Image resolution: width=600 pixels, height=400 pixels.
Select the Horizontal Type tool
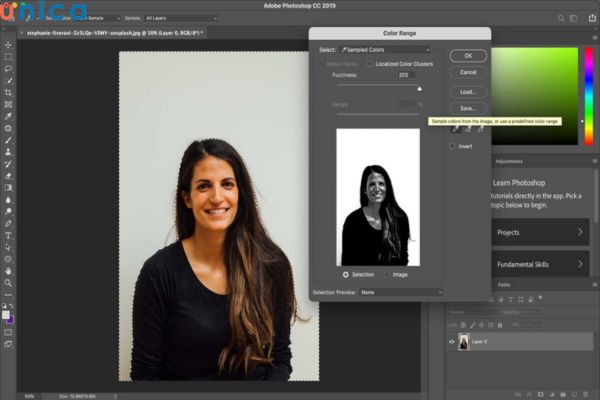[8, 235]
